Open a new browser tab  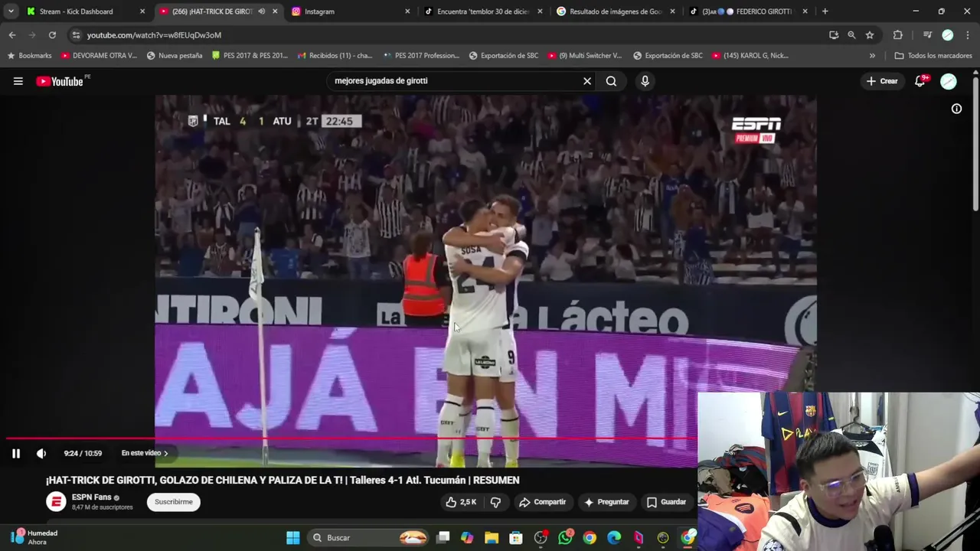pyautogui.click(x=825, y=11)
